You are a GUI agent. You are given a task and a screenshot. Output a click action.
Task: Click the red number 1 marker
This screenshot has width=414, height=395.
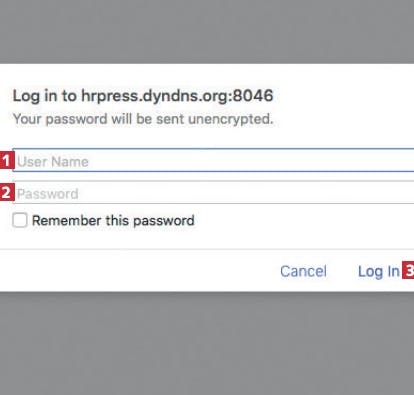(6, 161)
